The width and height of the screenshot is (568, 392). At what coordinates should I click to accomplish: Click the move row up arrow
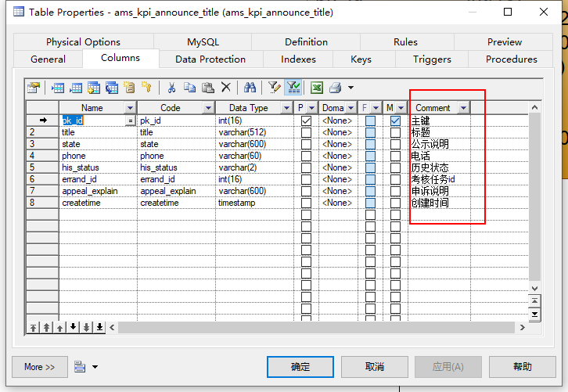click(x=59, y=328)
